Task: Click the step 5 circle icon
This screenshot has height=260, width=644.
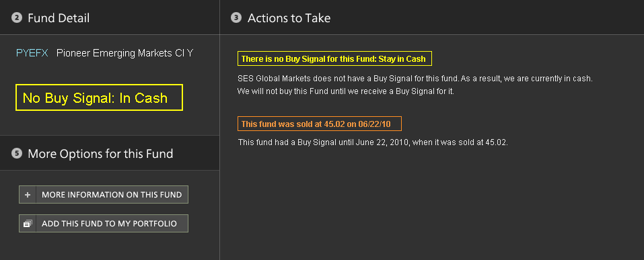Action: click(16, 154)
